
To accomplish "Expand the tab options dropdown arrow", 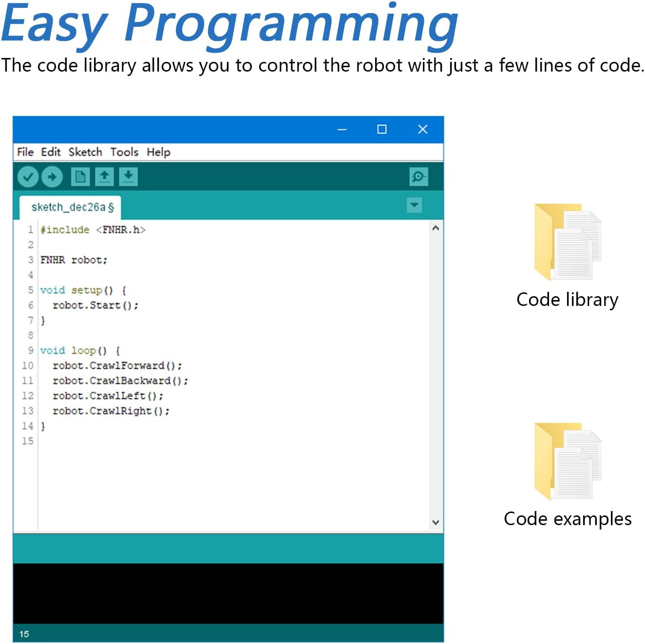I will pos(414,205).
